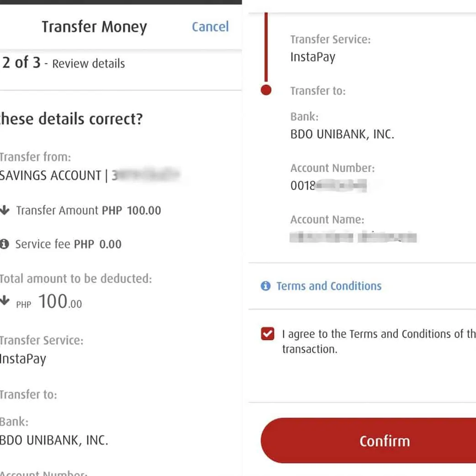The height and width of the screenshot is (476, 476).
Task: Tap the Terms and Conditions info icon
Action: (x=265, y=286)
